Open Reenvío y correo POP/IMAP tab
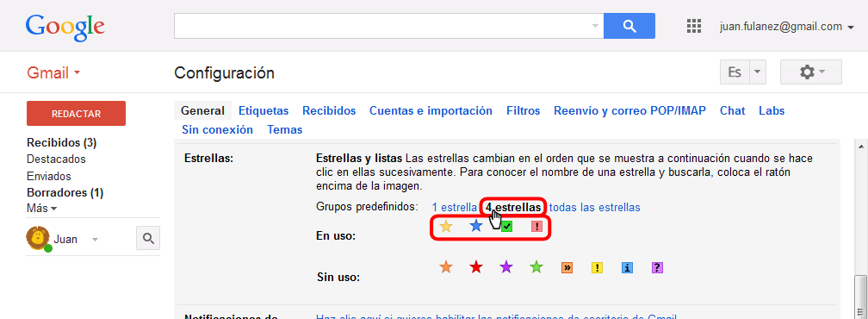The image size is (868, 319). pyautogui.click(x=630, y=110)
